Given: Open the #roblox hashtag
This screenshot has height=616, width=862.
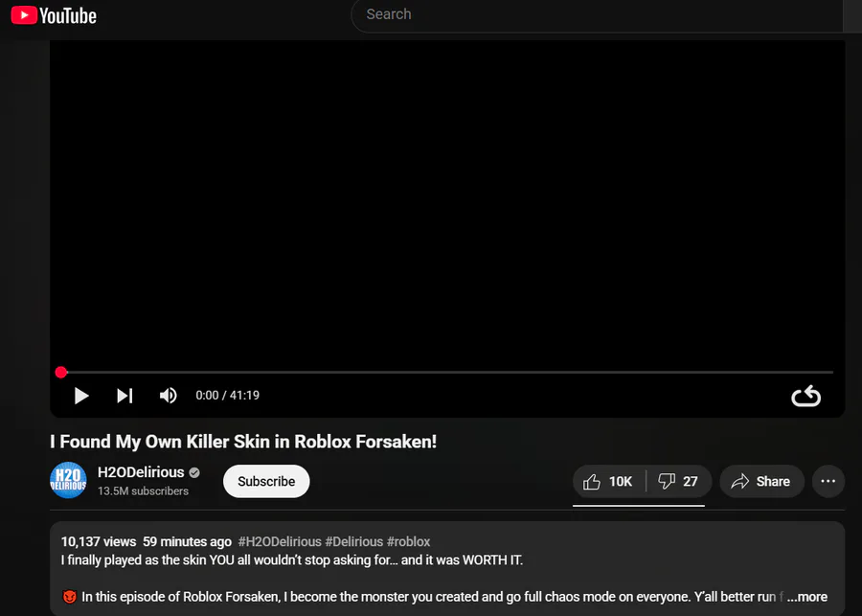Looking at the screenshot, I should tap(408, 541).
